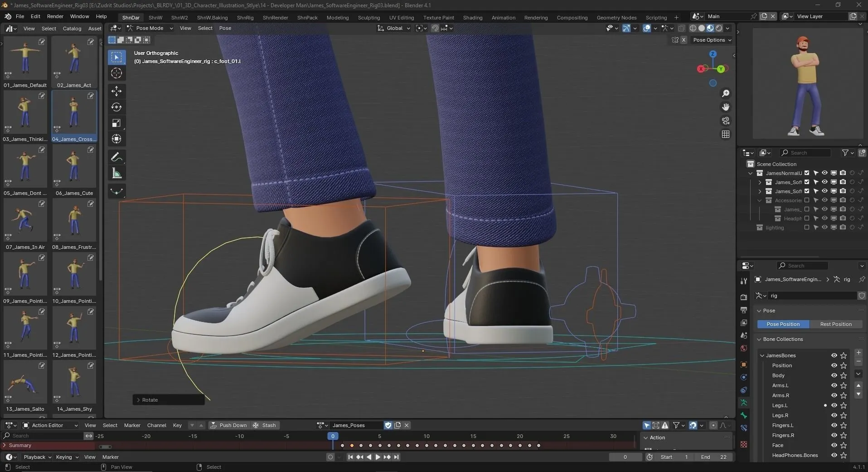Expand the Accessories collection in the outliner

click(x=760, y=200)
